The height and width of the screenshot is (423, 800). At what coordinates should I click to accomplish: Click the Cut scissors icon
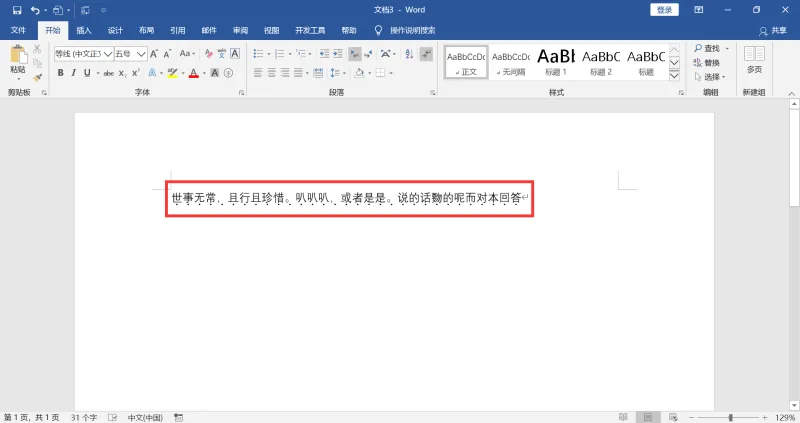click(x=37, y=49)
